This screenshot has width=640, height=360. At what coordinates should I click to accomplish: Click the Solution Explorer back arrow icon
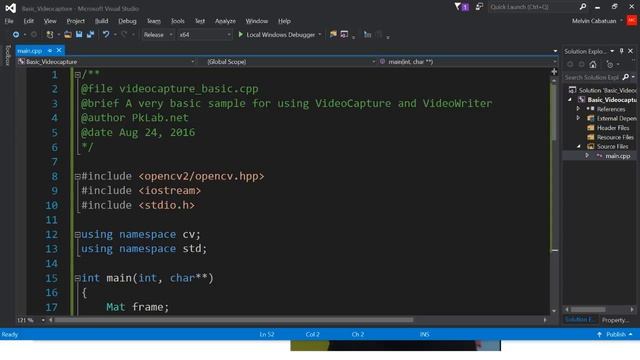tap(570, 64)
